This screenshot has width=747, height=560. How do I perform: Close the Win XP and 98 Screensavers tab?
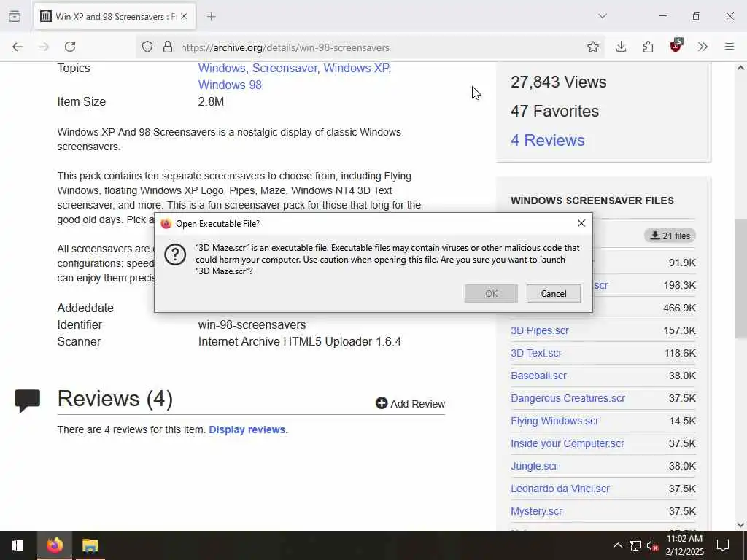pyautogui.click(x=184, y=16)
